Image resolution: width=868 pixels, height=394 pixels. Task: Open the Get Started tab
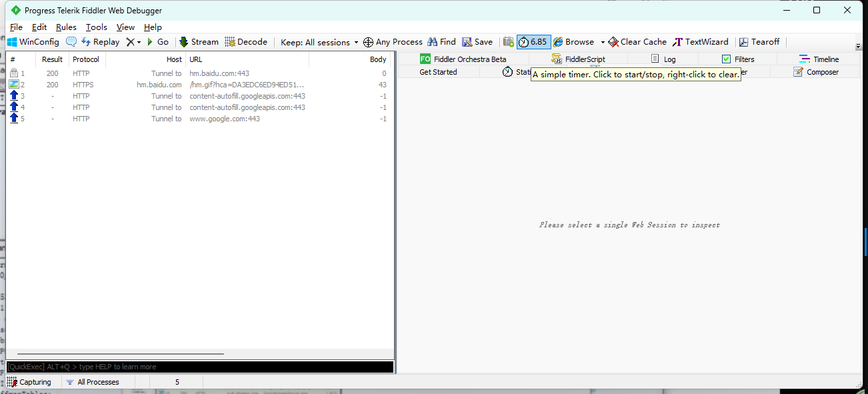(x=438, y=72)
